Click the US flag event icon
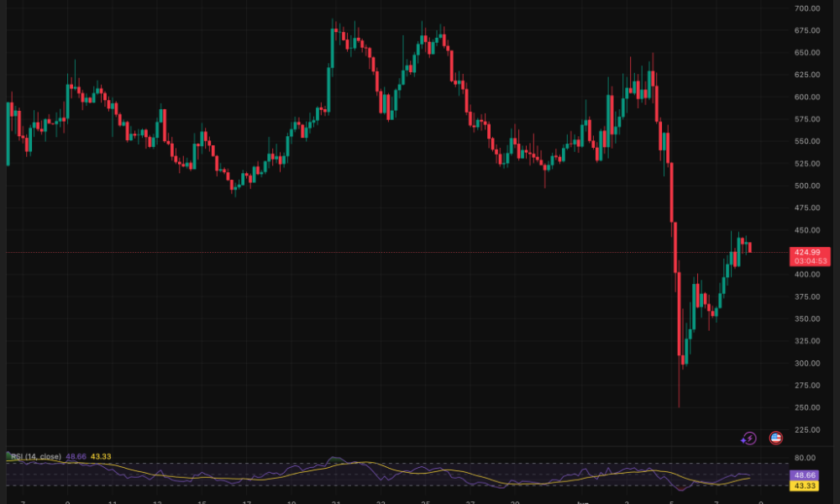Image resolution: width=840 pixels, height=504 pixels. 775,438
